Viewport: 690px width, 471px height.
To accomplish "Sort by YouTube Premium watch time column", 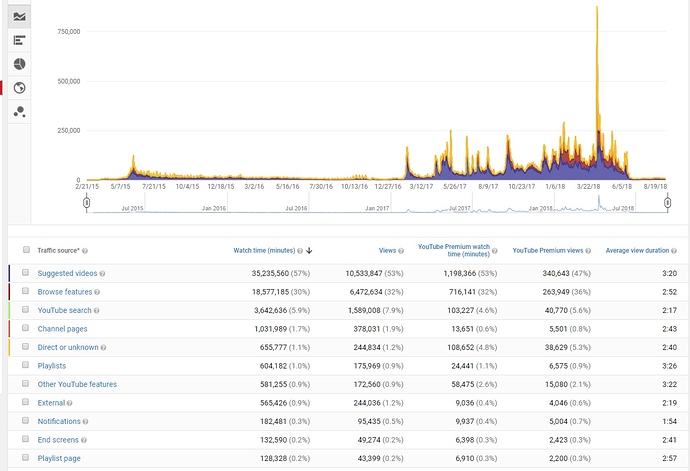I will [x=454, y=250].
